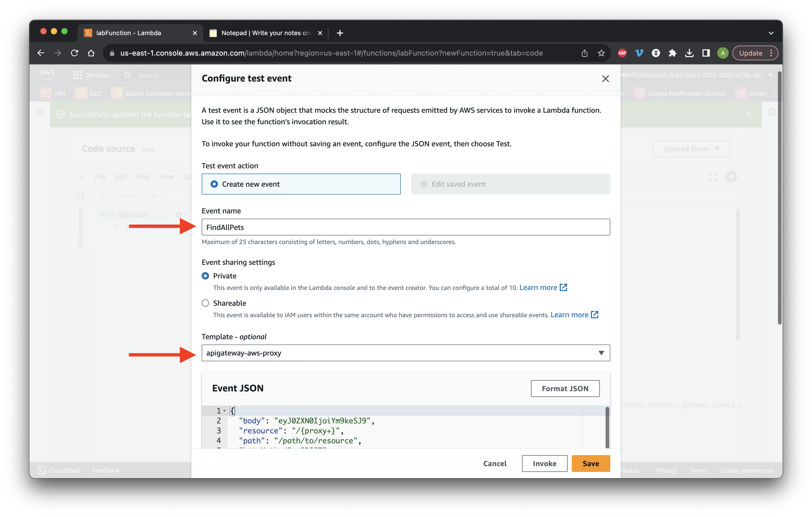Open Learn more link for Private events

point(543,288)
